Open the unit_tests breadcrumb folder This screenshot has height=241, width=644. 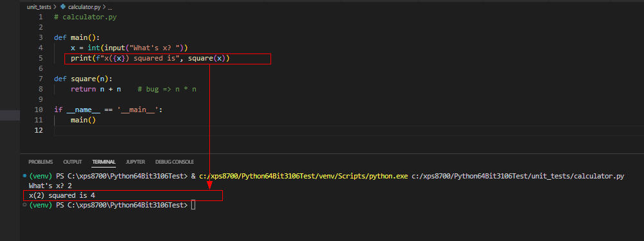coord(39,7)
